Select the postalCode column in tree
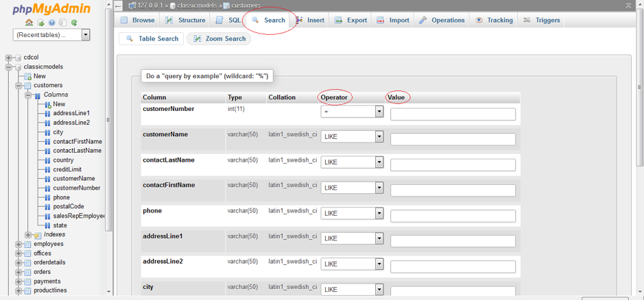The image size is (644, 300). coord(68,206)
